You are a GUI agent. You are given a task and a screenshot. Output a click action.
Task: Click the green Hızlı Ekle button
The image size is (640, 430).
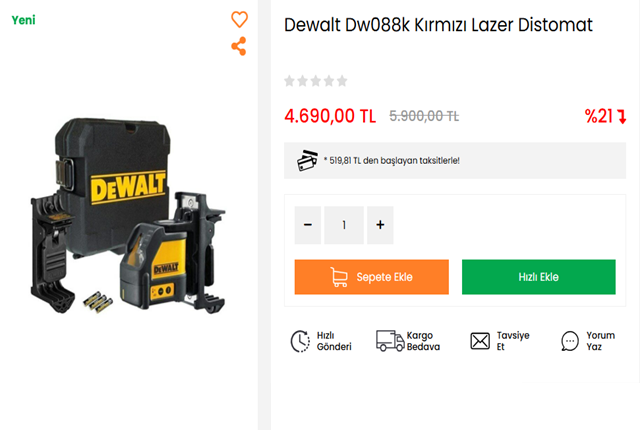click(x=538, y=277)
